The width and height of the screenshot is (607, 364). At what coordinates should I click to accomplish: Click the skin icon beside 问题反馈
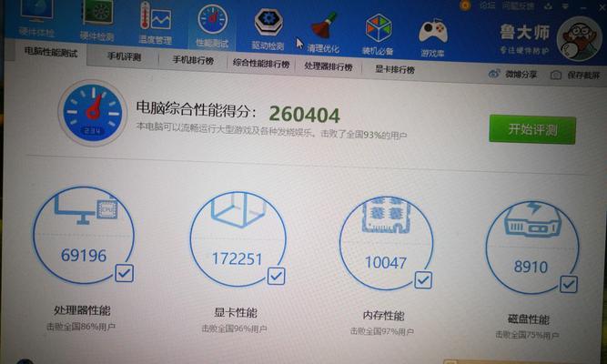click(547, 6)
